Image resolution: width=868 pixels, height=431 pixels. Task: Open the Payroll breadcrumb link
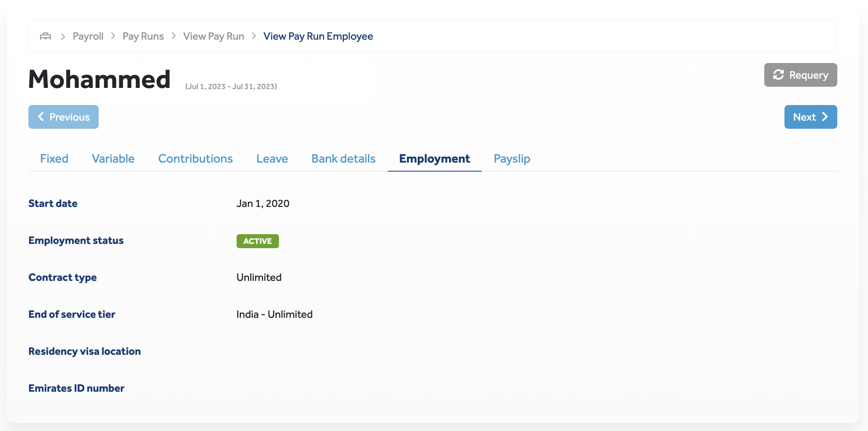pyautogui.click(x=88, y=36)
